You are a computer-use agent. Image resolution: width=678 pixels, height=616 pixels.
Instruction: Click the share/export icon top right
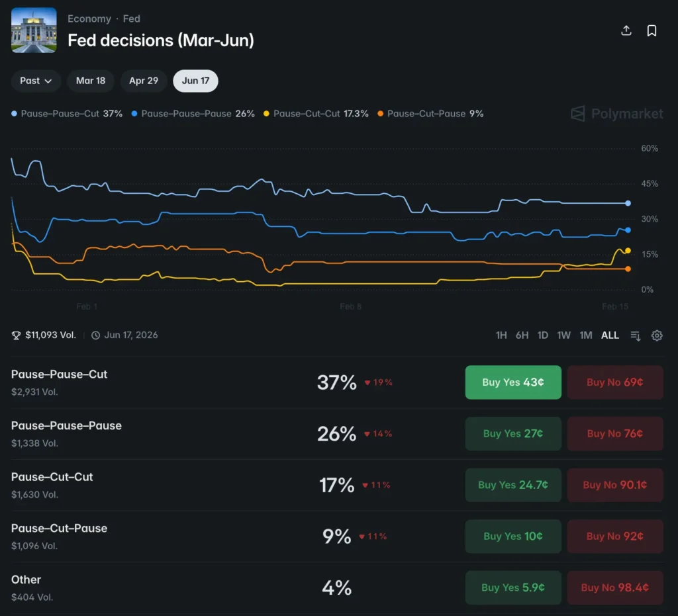626,30
